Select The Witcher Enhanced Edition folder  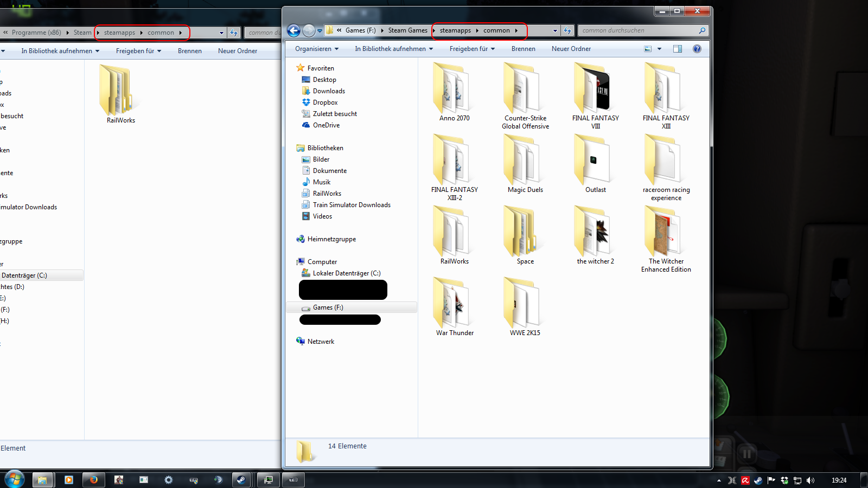coord(666,239)
